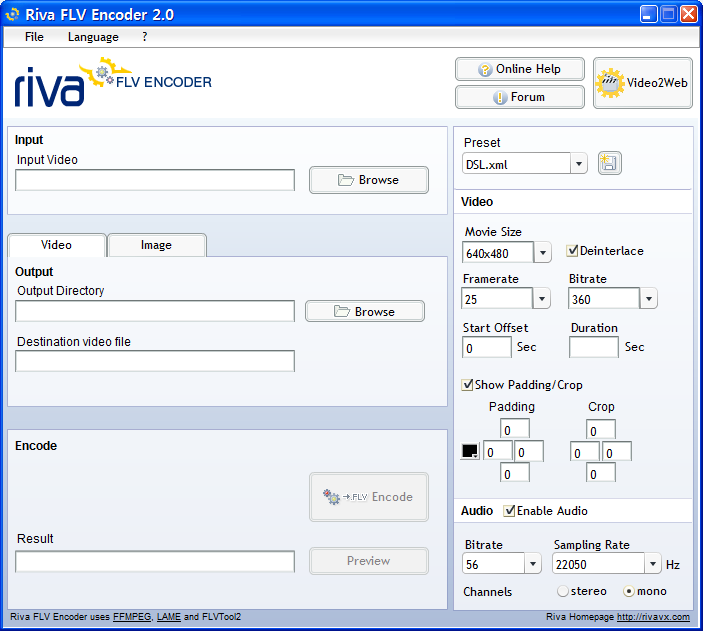Open Video2Web via its gear clapperboard button
703x631 pixels.
(x=642, y=83)
